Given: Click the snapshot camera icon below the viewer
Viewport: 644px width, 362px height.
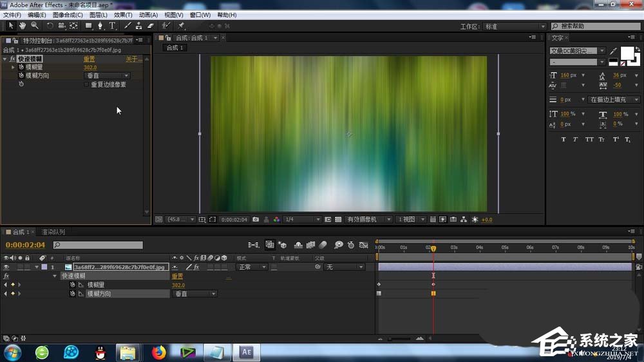Looking at the screenshot, I should (x=256, y=220).
